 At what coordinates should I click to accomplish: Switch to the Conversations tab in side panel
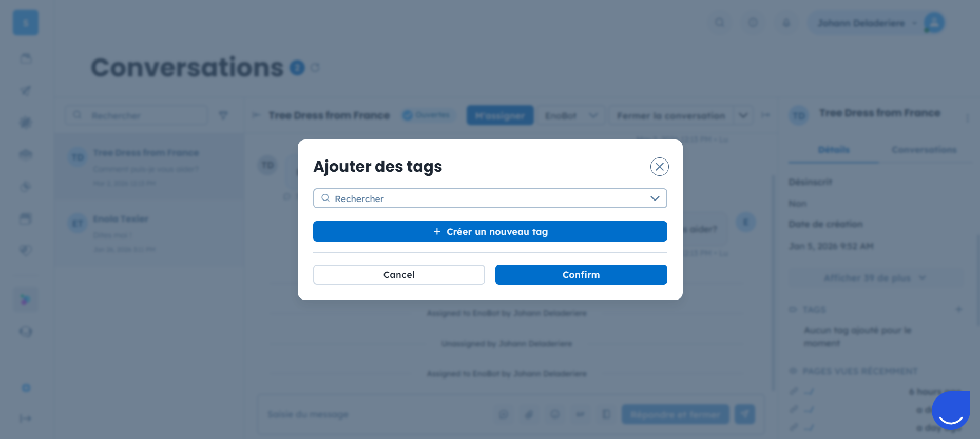click(924, 150)
